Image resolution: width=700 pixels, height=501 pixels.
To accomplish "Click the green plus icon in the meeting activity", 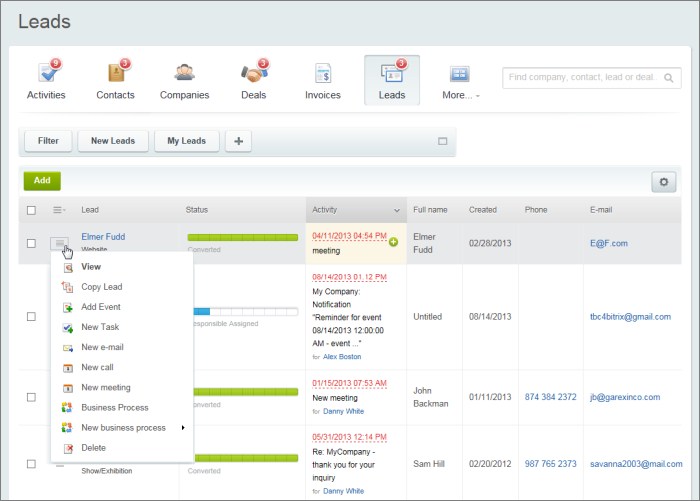I will click(x=393, y=243).
